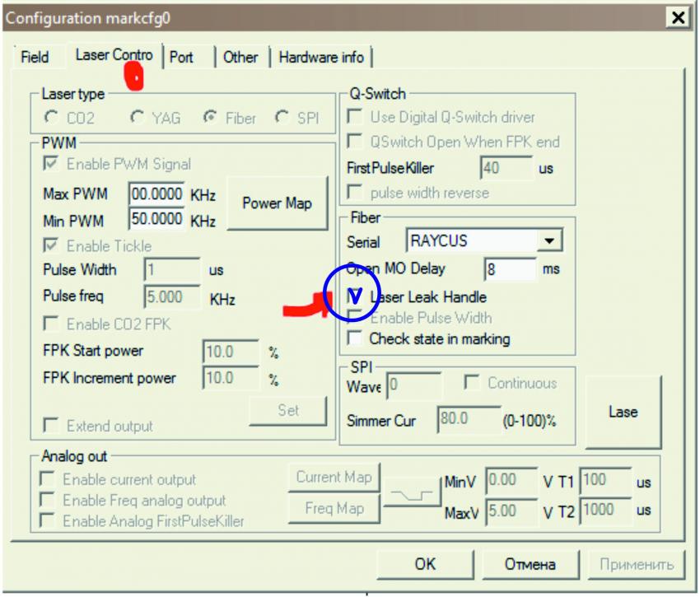The height and width of the screenshot is (597, 700).
Task: Select the Fiber laser type radio button
Action: [x=208, y=118]
